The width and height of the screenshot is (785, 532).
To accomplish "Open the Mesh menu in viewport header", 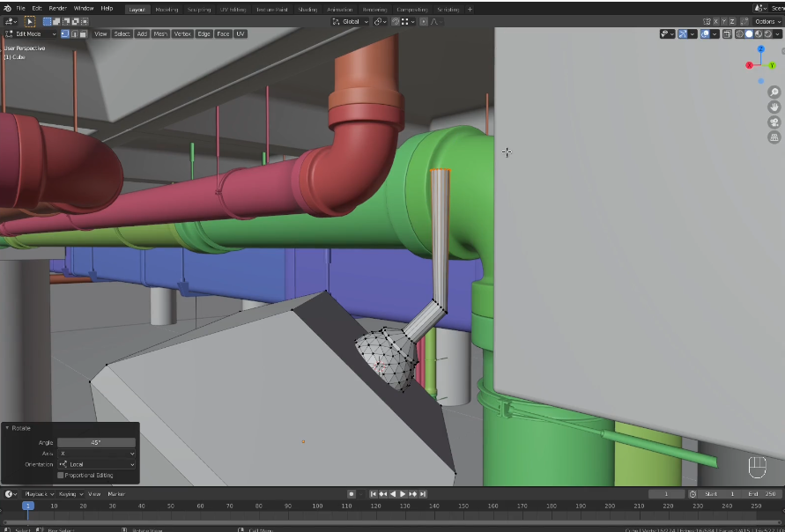I will coord(160,34).
